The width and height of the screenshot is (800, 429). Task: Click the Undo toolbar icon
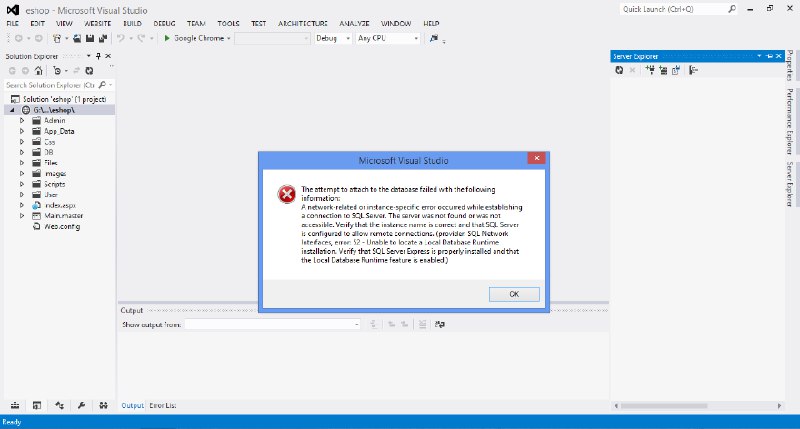[120, 38]
